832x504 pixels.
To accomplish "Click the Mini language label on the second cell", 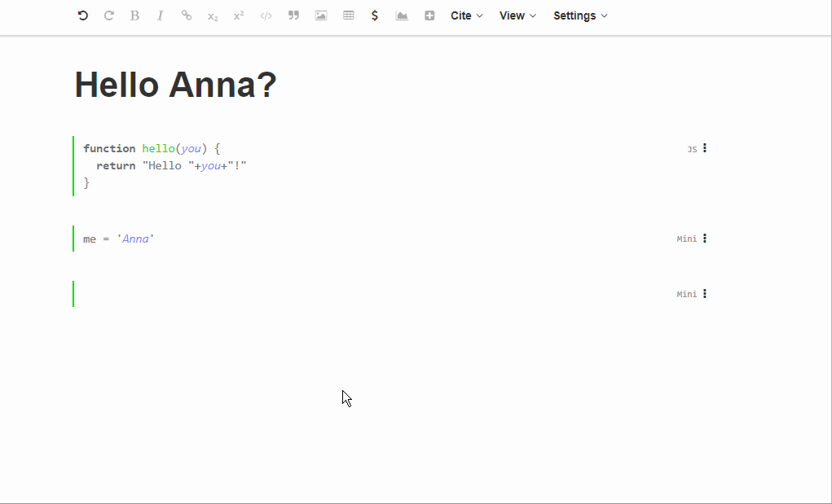I will [x=685, y=239].
